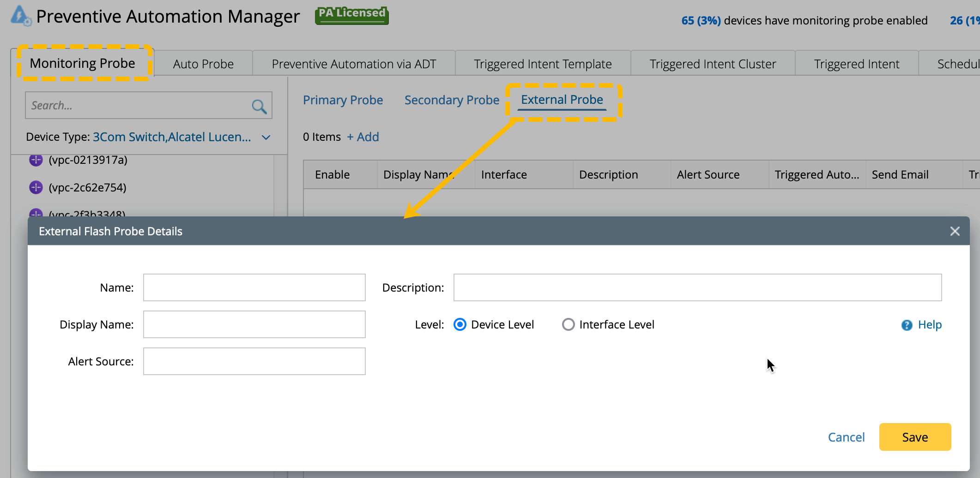This screenshot has height=478, width=980.
Task: Click the Save button
Action: point(914,437)
